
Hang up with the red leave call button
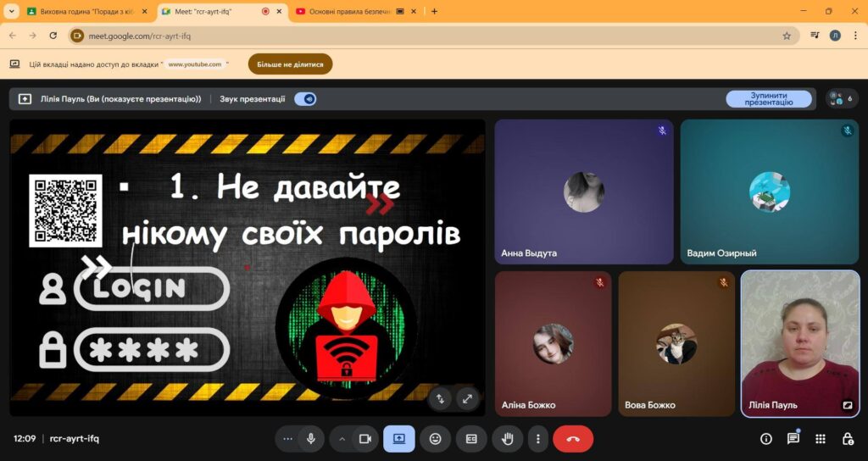[x=573, y=439]
